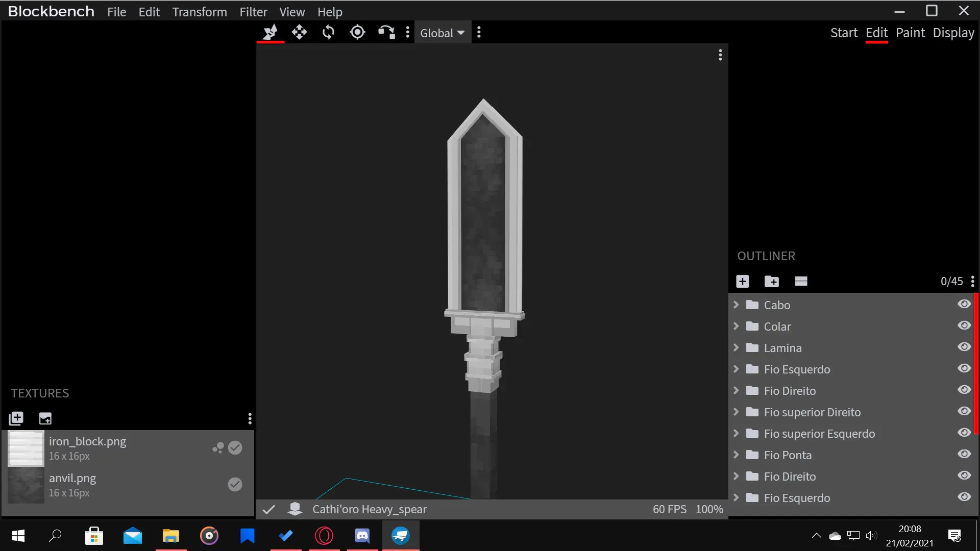Click the particle icon on iron_block.png
The width and height of the screenshot is (980, 551).
click(218, 448)
